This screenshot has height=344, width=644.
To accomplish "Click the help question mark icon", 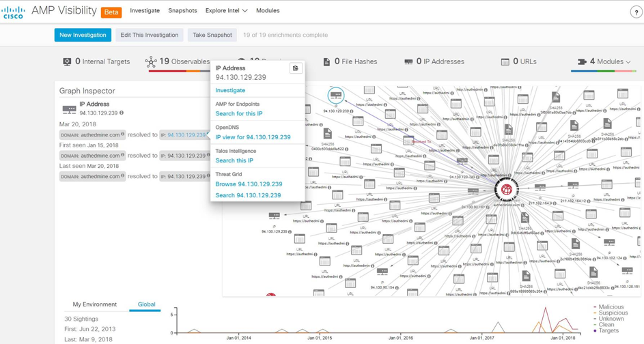I will click(x=636, y=12).
